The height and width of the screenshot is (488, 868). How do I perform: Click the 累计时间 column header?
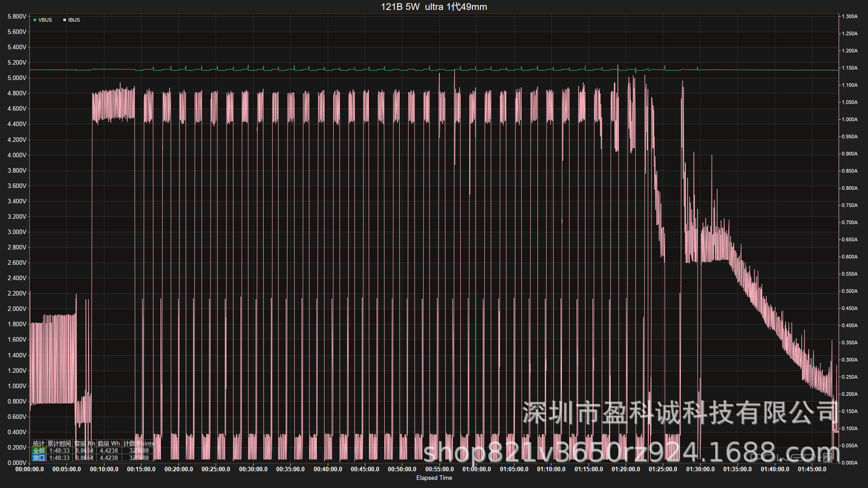59,443
